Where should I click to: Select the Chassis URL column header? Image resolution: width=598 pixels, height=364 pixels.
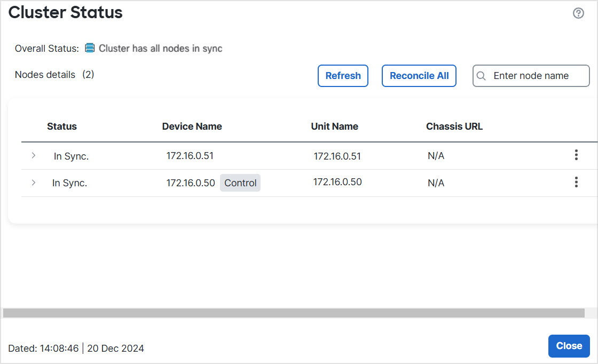pyautogui.click(x=454, y=126)
